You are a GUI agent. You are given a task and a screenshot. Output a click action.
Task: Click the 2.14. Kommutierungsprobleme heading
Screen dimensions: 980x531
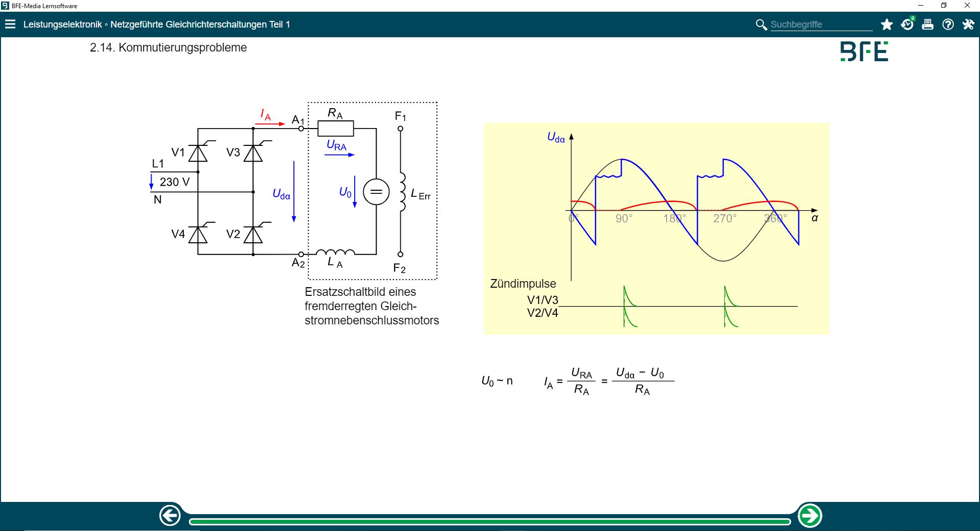[x=168, y=48]
